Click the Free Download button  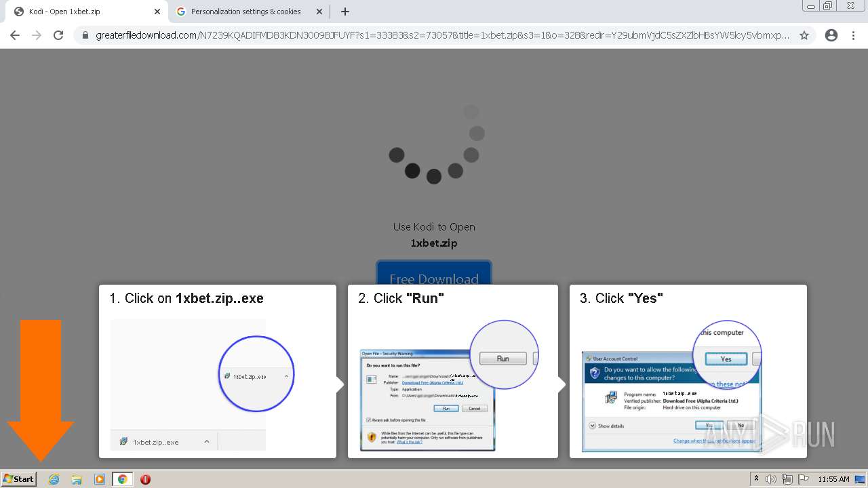pyautogui.click(x=434, y=273)
